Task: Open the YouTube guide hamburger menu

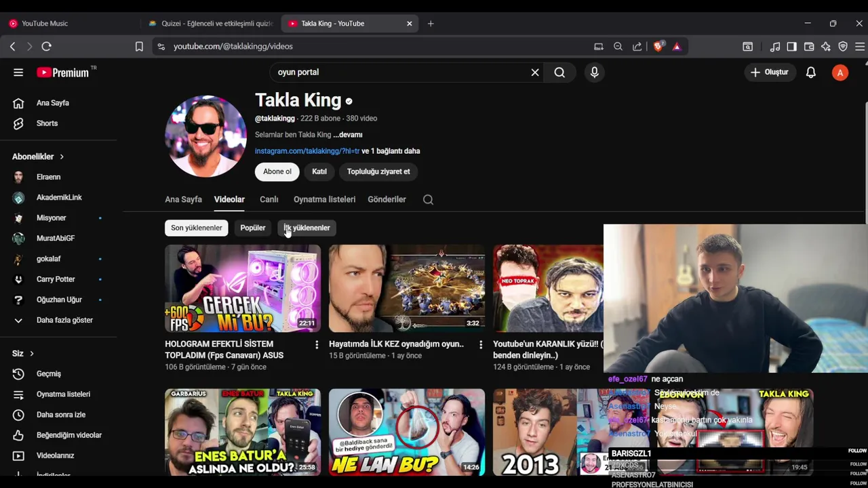Action: coord(18,73)
